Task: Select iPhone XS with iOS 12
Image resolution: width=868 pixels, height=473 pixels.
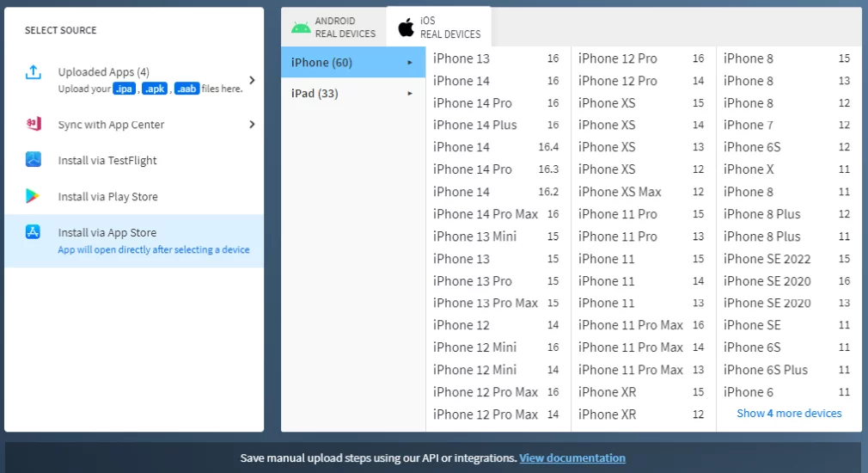Action: [x=641, y=169]
